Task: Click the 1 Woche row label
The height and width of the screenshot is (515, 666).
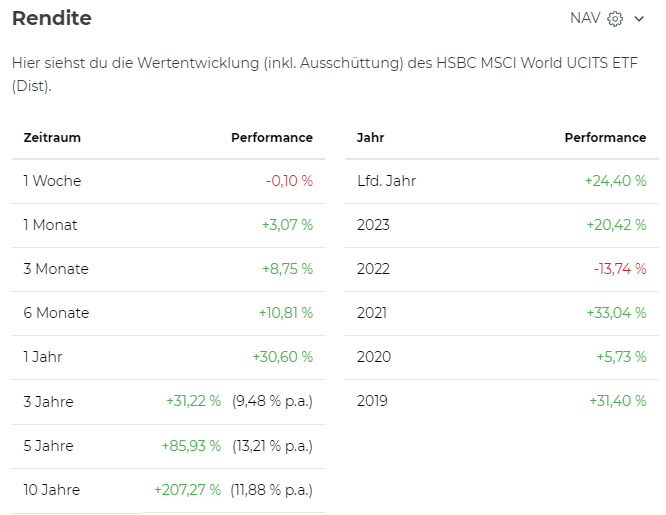Action: point(52,181)
